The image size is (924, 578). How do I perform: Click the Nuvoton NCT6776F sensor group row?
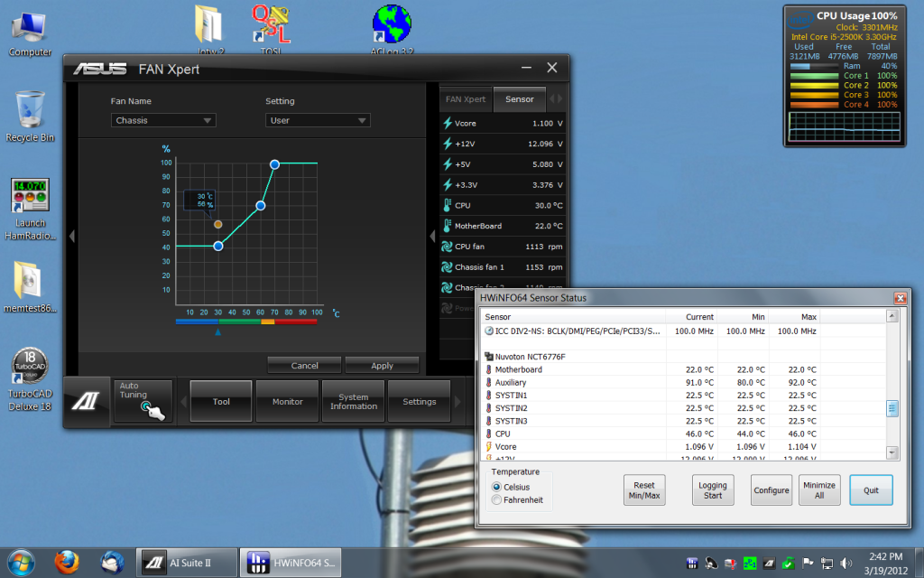click(x=684, y=356)
